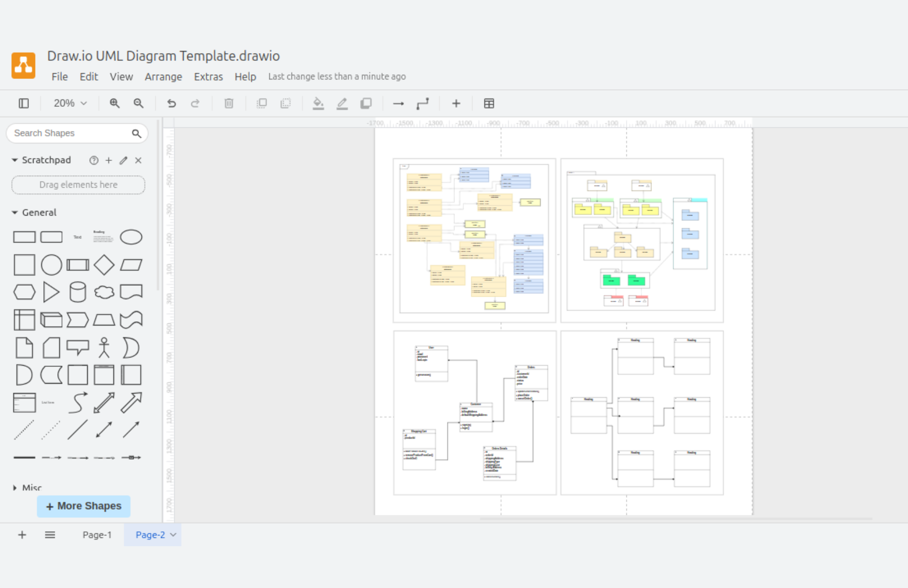Open the Insert plus menu in toolbar
This screenshot has height=588, width=908.
456,104
